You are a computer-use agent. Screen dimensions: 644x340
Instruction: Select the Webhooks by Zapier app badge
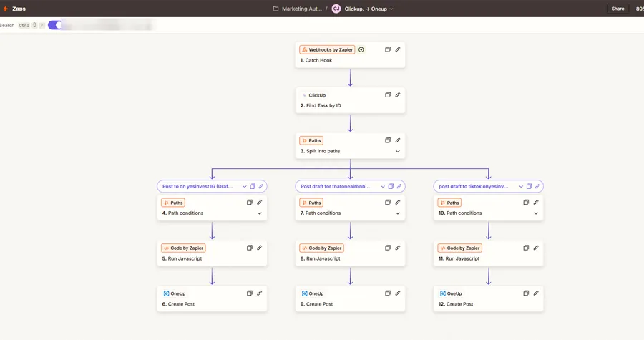(327, 49)
